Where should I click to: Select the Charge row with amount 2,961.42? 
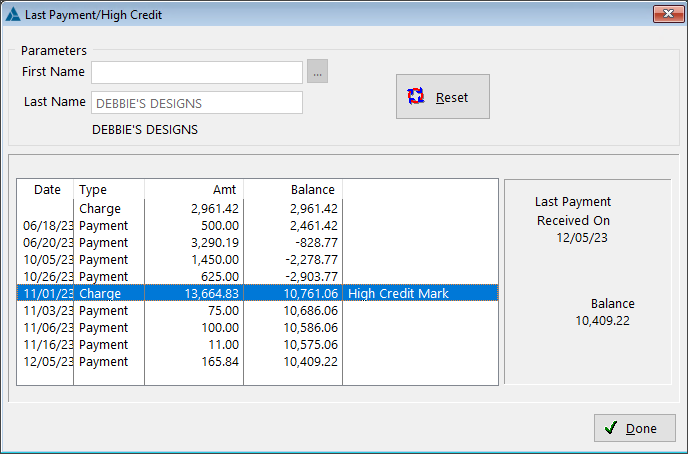coord(257,208)
